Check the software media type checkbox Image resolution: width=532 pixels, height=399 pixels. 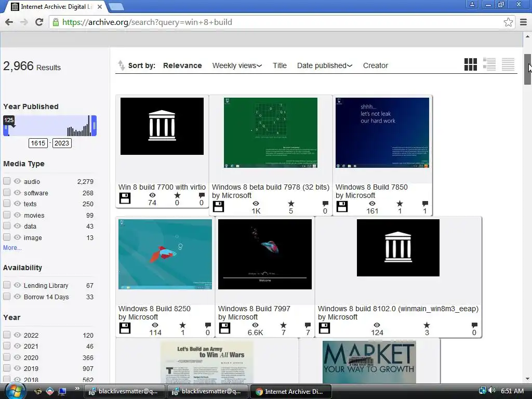7,192
